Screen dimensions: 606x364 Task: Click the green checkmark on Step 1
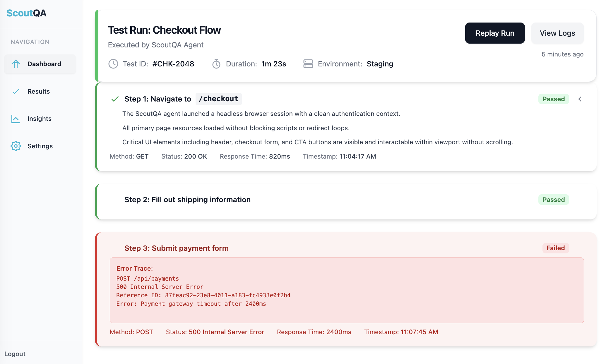pos(115,99)
